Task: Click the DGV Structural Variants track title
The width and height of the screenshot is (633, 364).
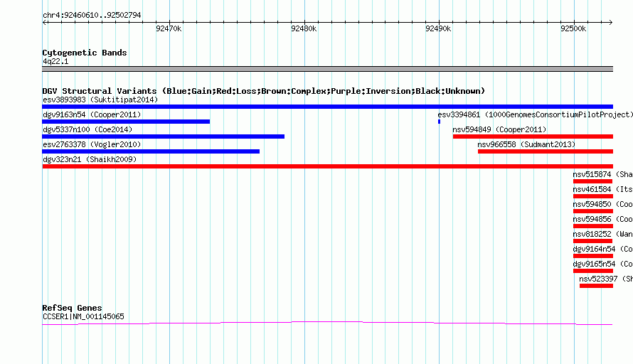Action: [x=263, y=91]
